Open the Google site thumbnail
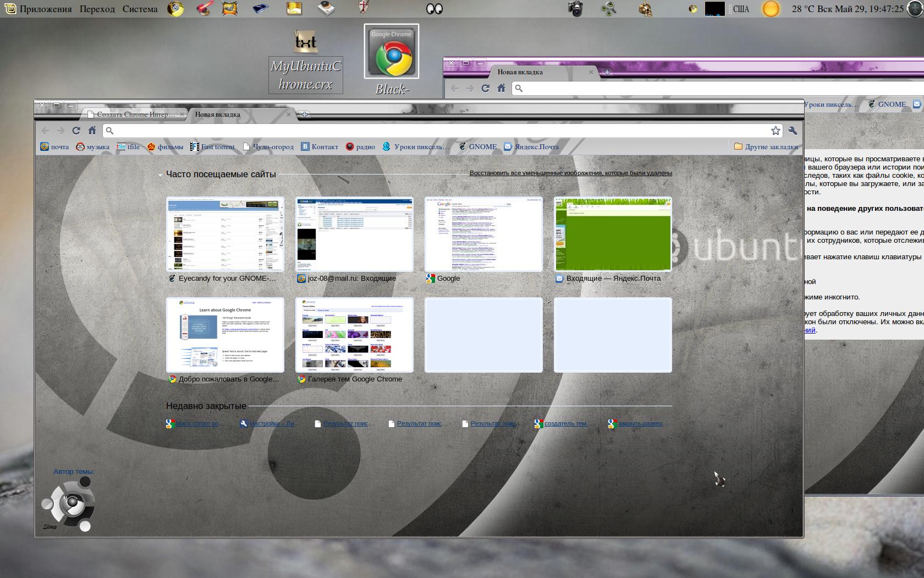This screenshot has width=924, height=578. coord(483,234)
